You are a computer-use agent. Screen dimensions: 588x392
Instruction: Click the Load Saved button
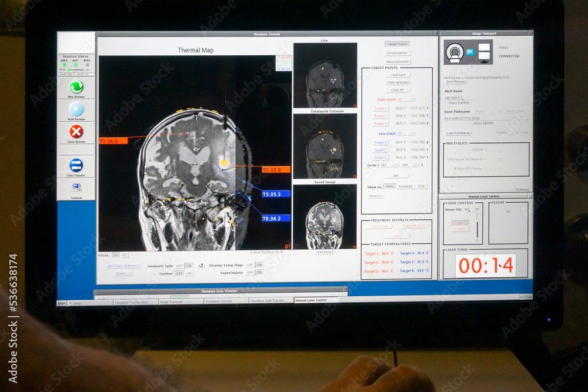[325, 252]
